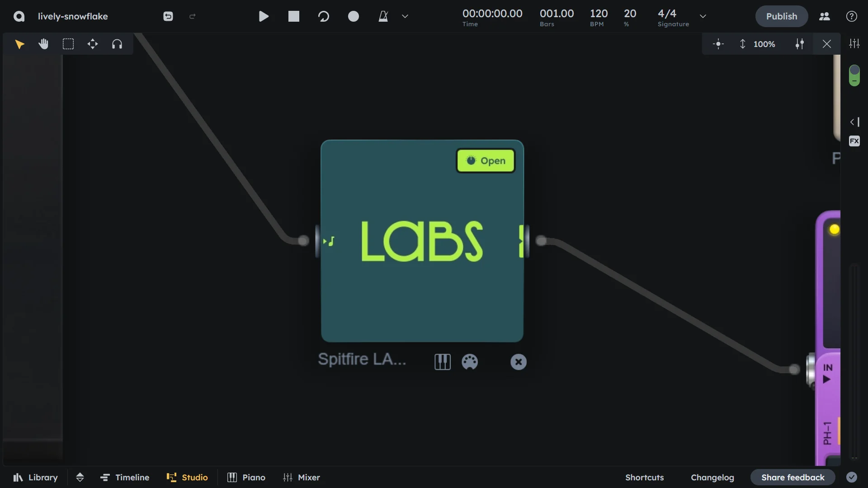Switch off the green power toggle on the right
This screenshot has height=488, width=868.
coord(854,75)
